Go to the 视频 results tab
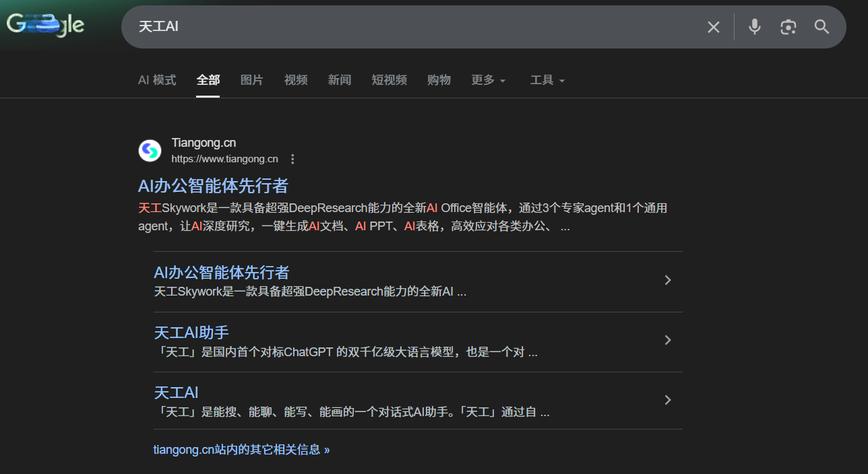 (x=296, y=80)
